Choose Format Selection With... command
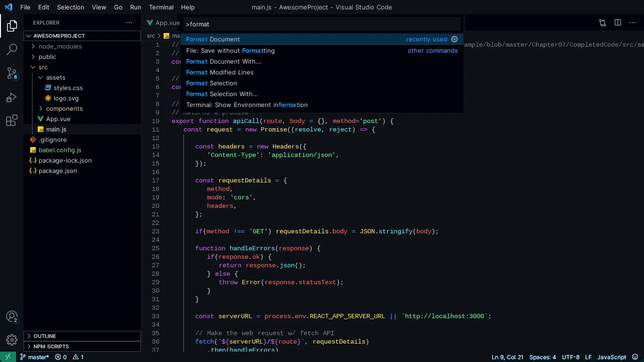Viewport: 644px width, 362px height. coord(322,94)
